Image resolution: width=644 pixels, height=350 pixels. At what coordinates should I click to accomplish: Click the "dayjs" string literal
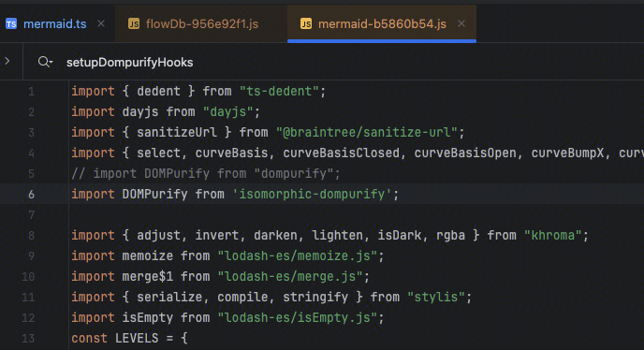click(x=228, y=111)
